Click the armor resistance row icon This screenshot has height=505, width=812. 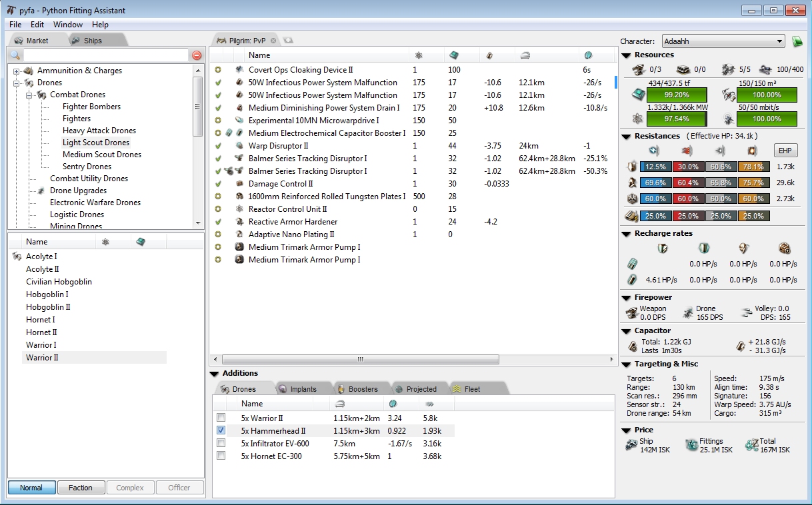click(x=632, y=183)
